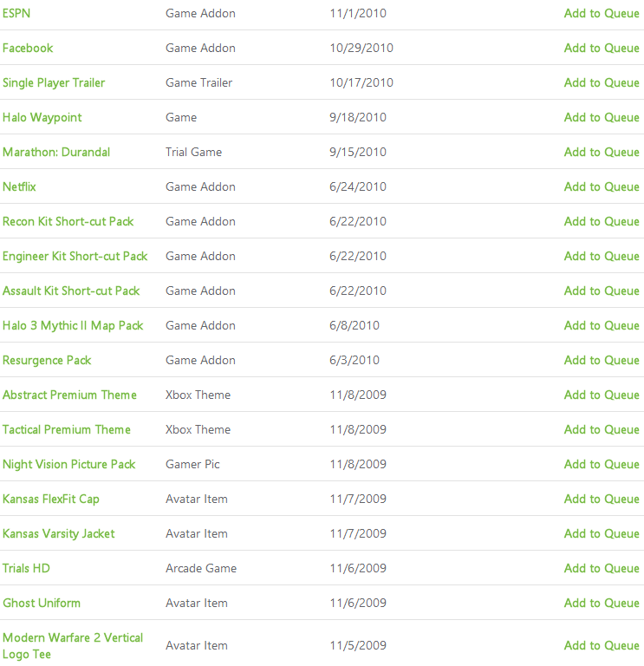Open the Netflix item link

(19, 187)
